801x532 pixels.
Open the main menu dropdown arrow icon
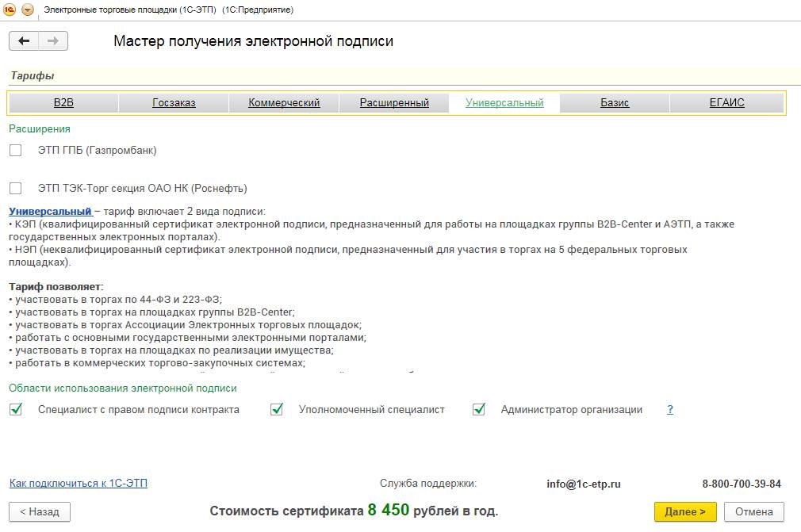click(28, 10)
